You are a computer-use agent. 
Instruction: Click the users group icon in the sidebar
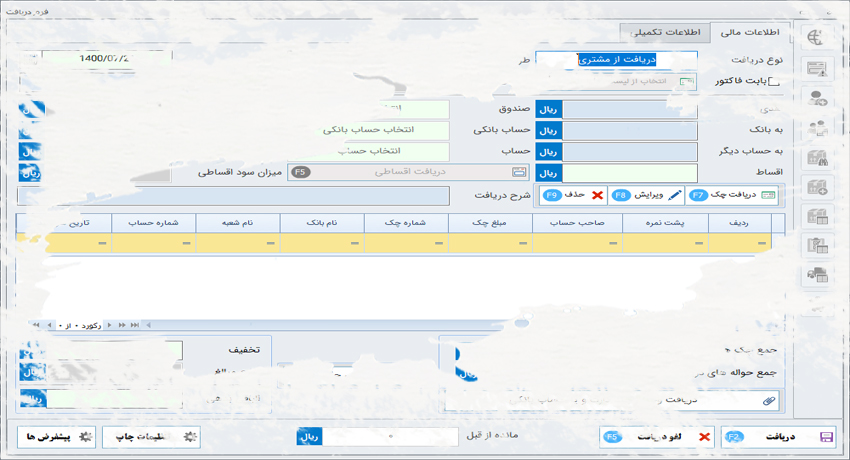[818, 127]
